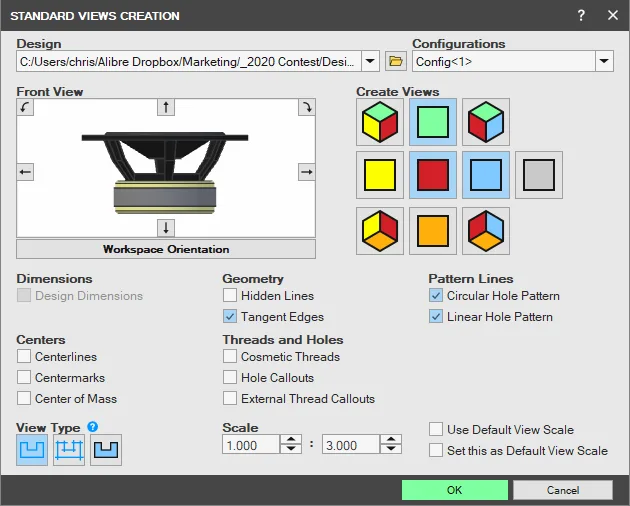Enable Centerlines checkbox
Screen dimensions: 630x506
coord(24,356)
